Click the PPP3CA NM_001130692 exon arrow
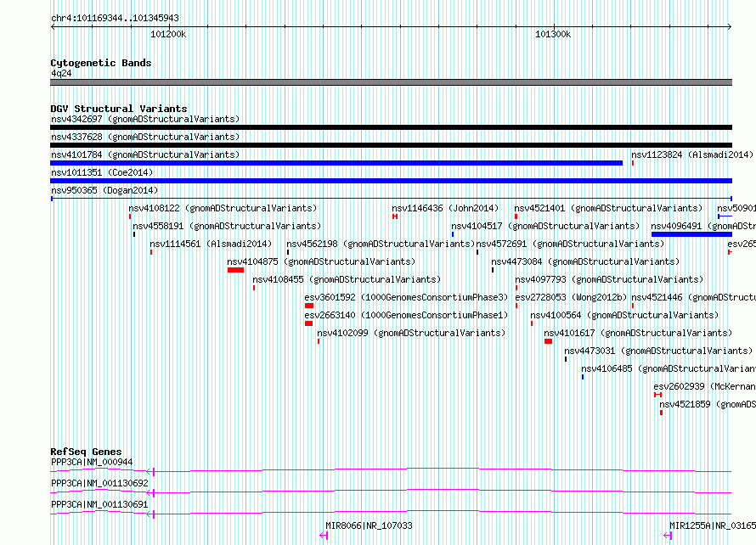Image resolution: width=756 pixels, height=545 pixels. pyautogui.click(x=150, y=493)
